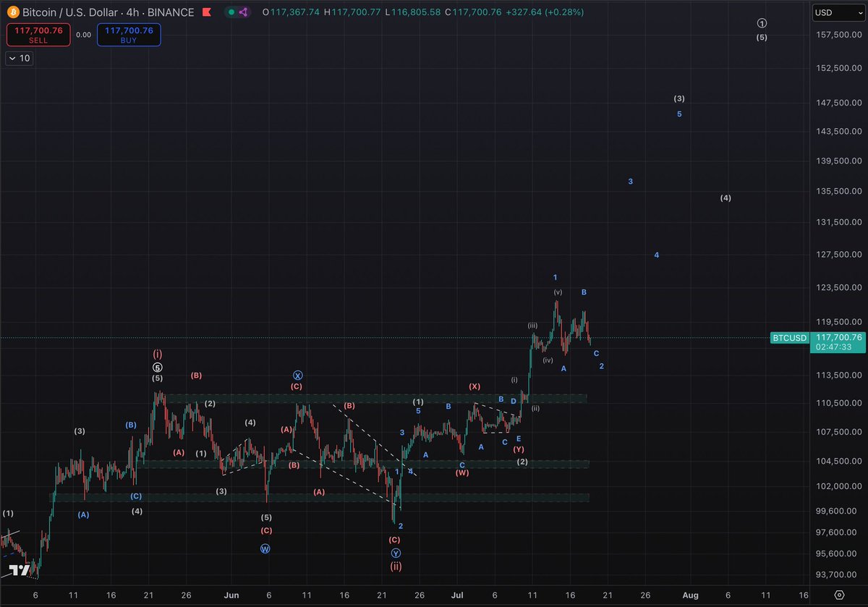This screenshot has width=868, height=607.
Task: Click the BTCUSD price label on axis
Action: pos(789,337)
